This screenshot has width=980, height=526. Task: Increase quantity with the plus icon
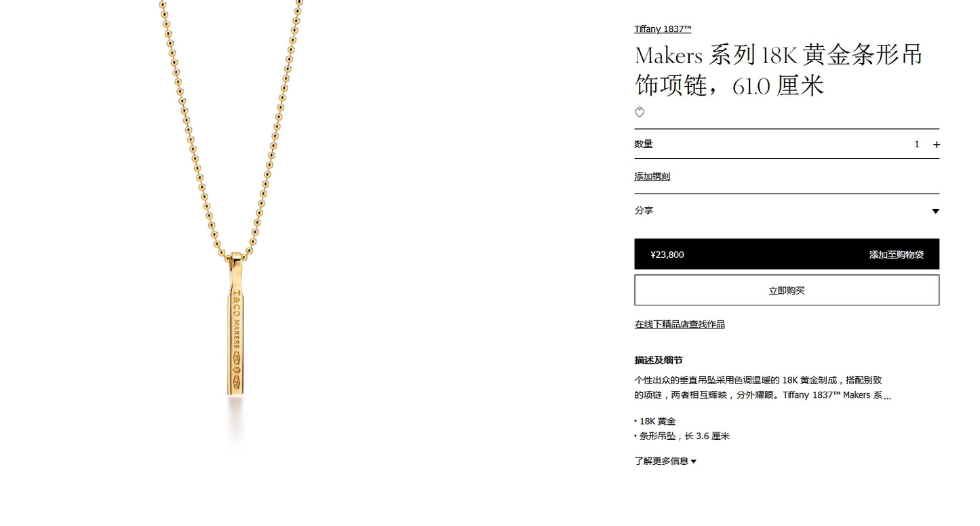(937, 145)
